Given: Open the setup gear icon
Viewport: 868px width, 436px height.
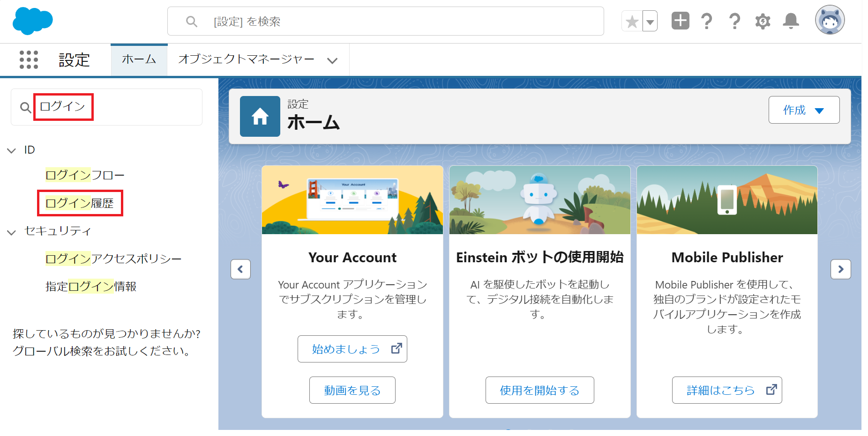Looking at the screenshot, I should 763,22.
